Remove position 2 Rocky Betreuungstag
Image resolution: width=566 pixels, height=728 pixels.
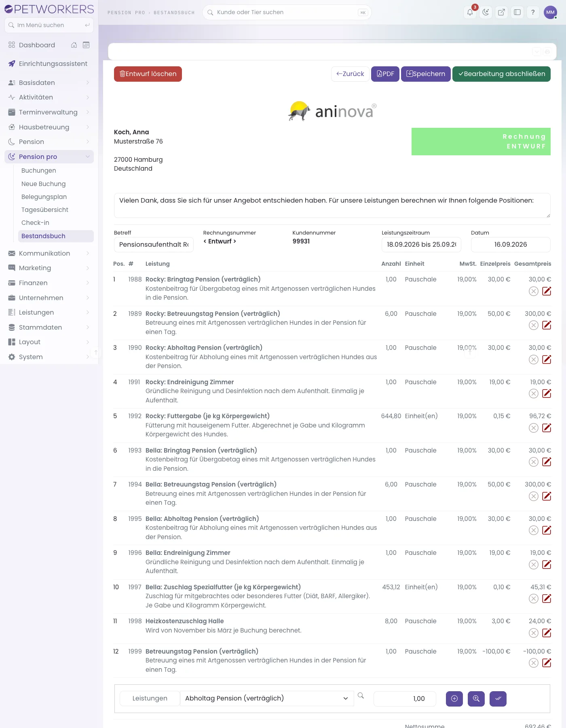click(534, 325)
